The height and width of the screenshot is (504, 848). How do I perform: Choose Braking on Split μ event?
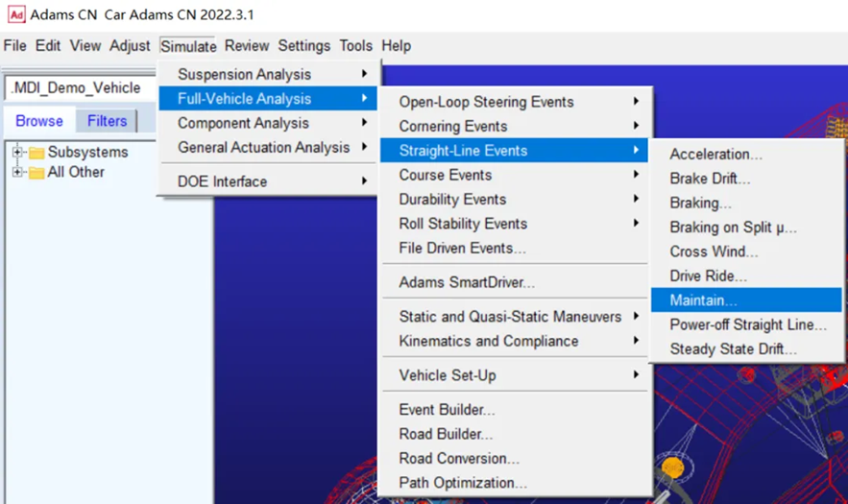click(747, 228)
